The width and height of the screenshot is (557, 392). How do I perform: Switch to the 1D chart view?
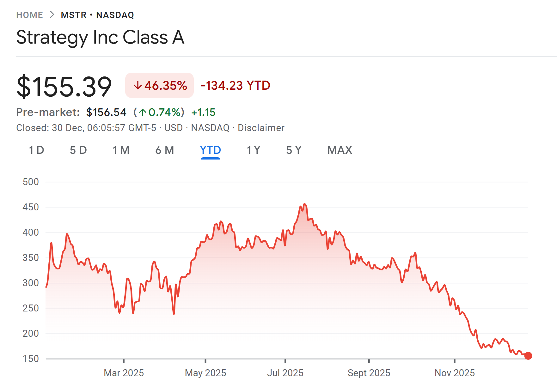pos(36,150)
